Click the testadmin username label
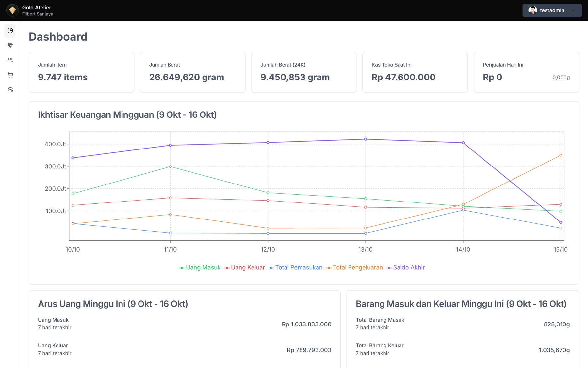 click(x=552, y=10)
